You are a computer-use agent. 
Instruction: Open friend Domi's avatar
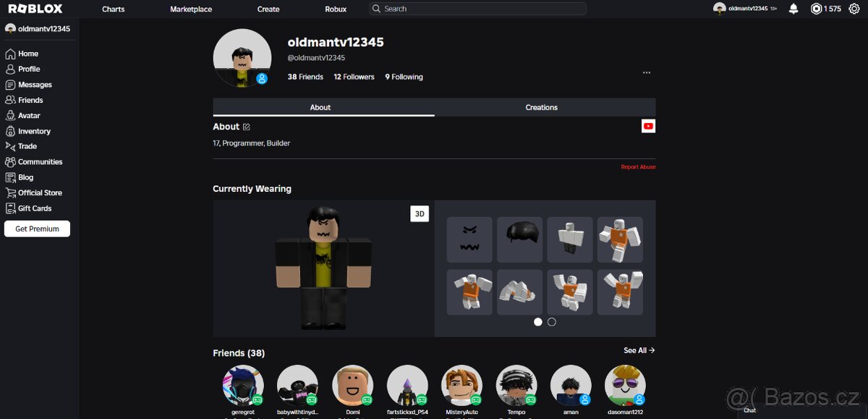pos(353,385)
